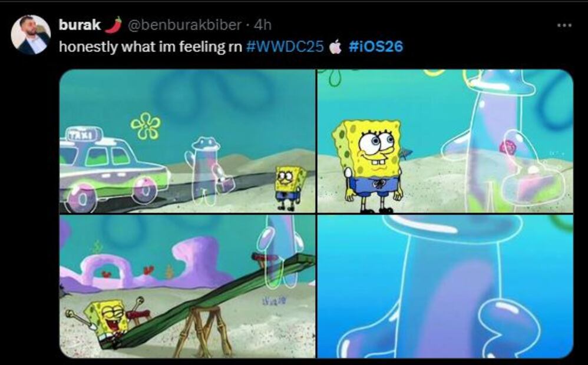The image size is (588, 365).
Task: Open the #iOS26 hashtag link
Action: tap(375, 47)
